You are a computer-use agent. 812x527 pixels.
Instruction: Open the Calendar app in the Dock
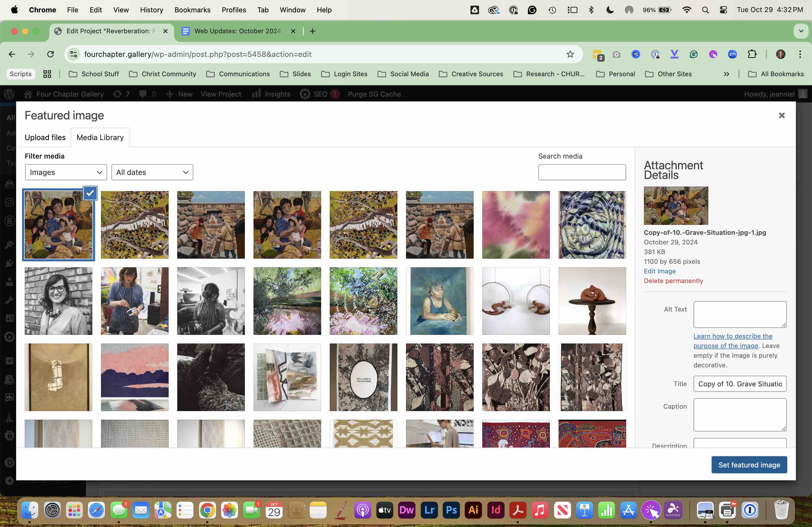(x=274, y=510)
